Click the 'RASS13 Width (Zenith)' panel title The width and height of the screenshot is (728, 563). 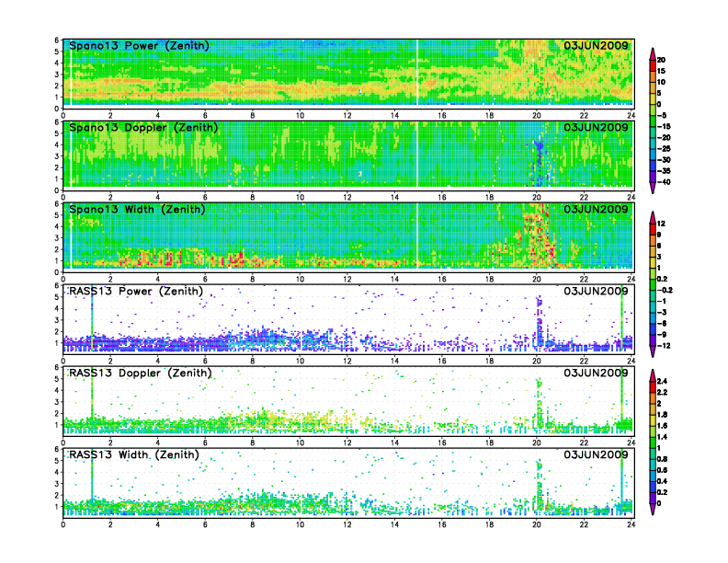[x=134, y=454]
